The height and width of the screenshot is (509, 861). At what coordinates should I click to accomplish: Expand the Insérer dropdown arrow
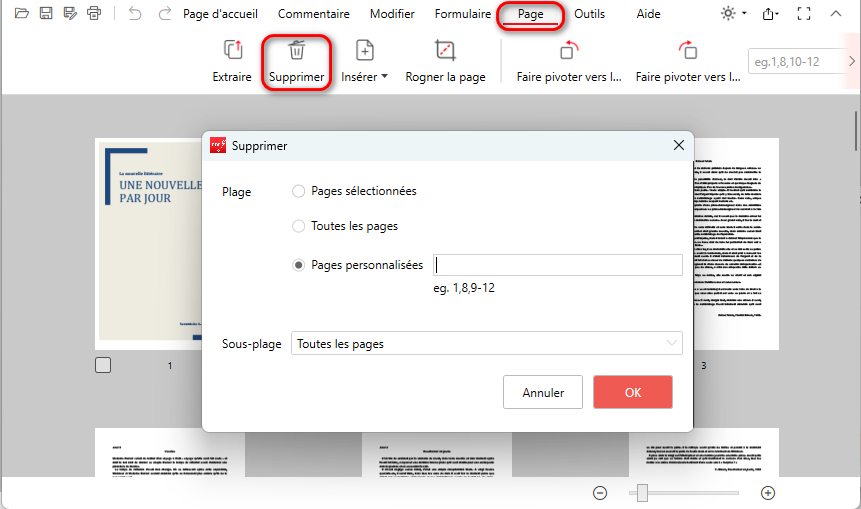coord(384,76)
